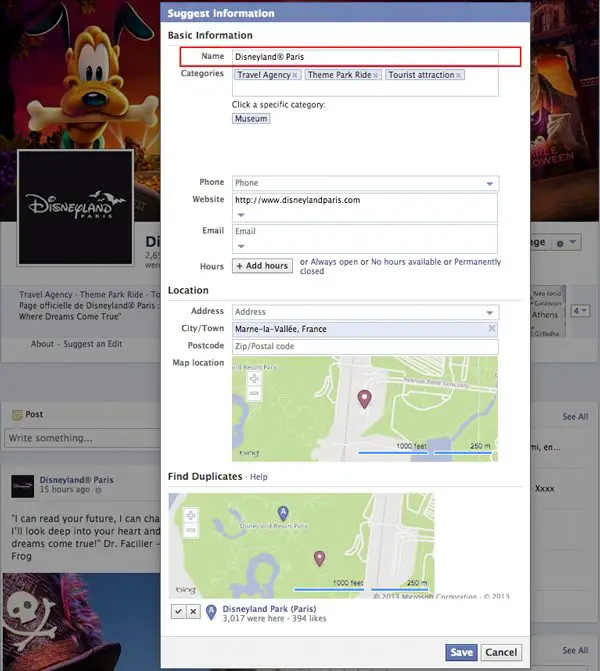Click Suggest an Edit on the page
This screenshot has height=671, width=600.
pos(93,344)
